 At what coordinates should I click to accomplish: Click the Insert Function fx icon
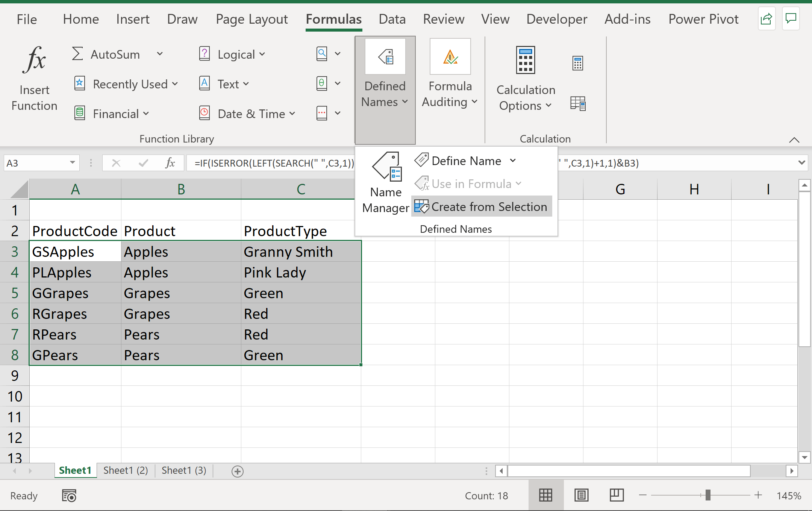point(34,60)
